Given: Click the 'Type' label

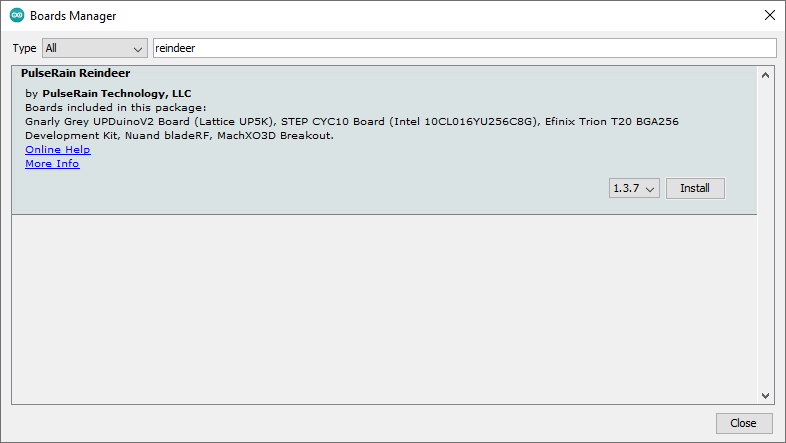Looking at the screenshot, I should (x=24, y=48).
